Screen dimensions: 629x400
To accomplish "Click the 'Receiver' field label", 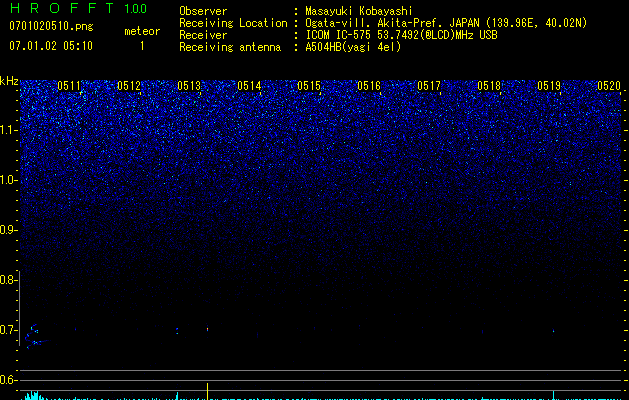I will tap(203, 35).
